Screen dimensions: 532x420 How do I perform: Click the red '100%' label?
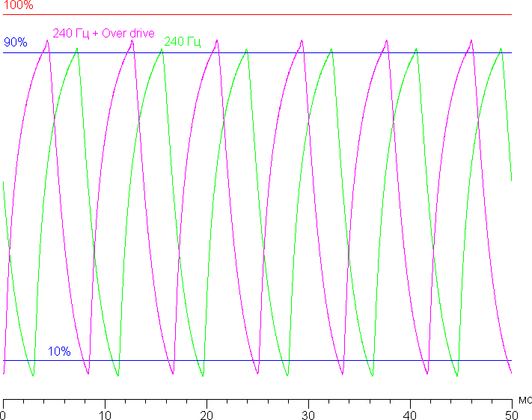tap(18, 4)
